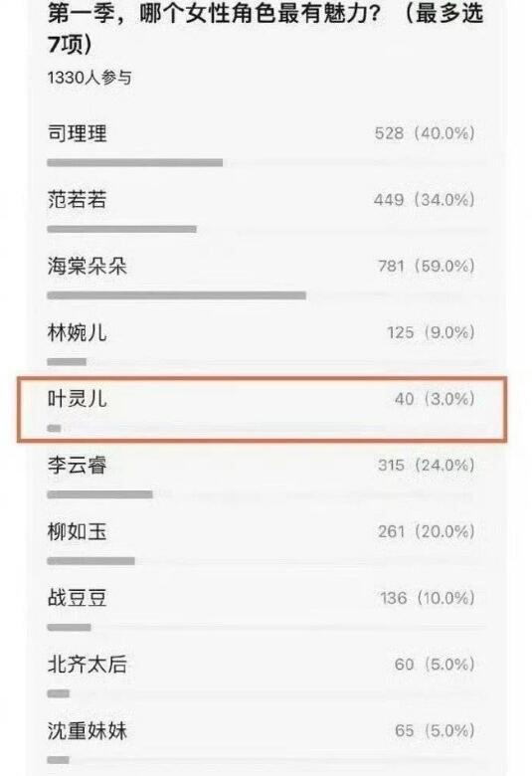Click the 范若若 result progress bar
532x776 pixels.
tap(121, 229)
